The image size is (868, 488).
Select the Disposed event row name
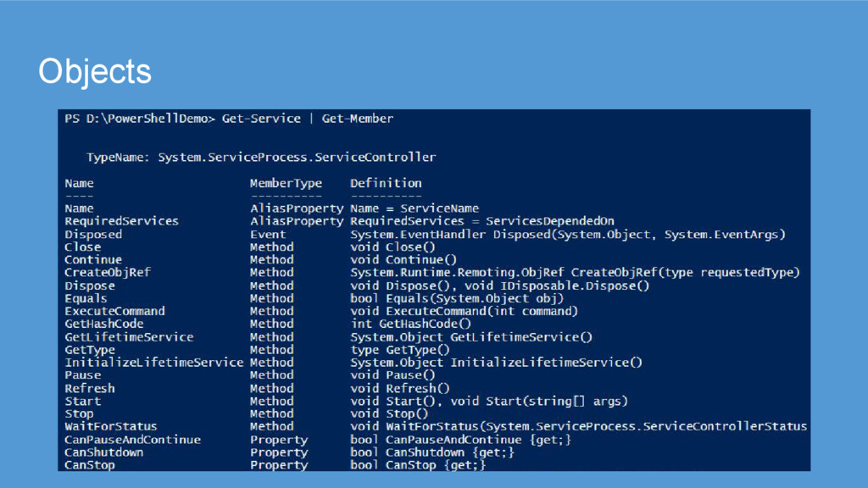pyautogui.click(x=93, y=234)
